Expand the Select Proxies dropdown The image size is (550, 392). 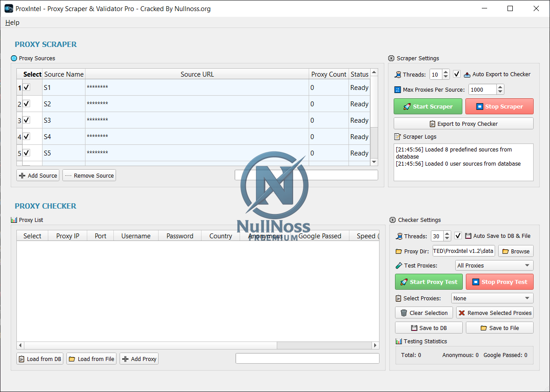[x=492, y=299]
